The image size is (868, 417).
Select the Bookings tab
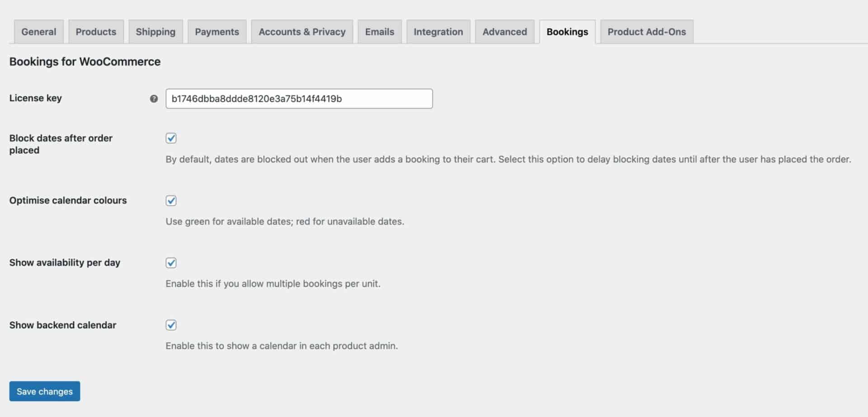pos(567,32)
